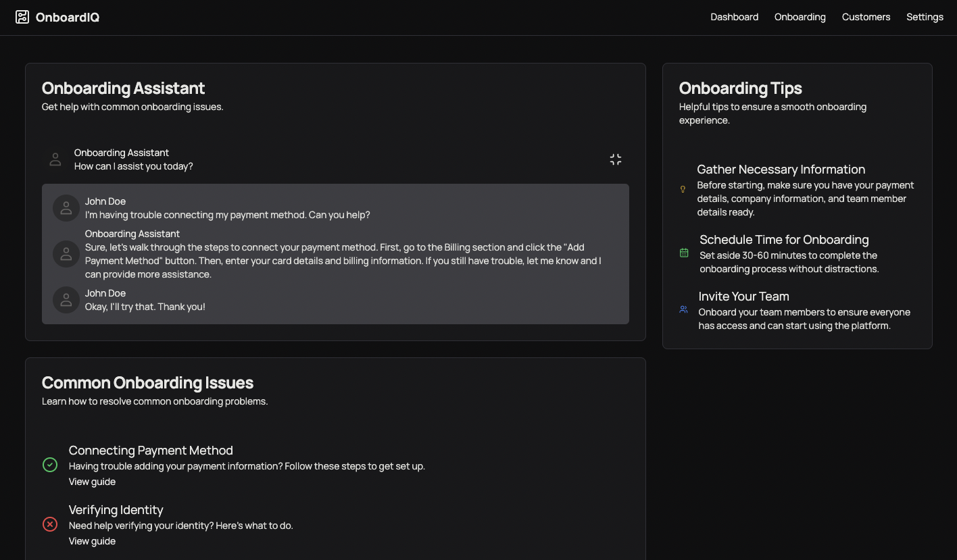Click the calendar icon beside Schedule Time for Onboarding

[684, 253]
